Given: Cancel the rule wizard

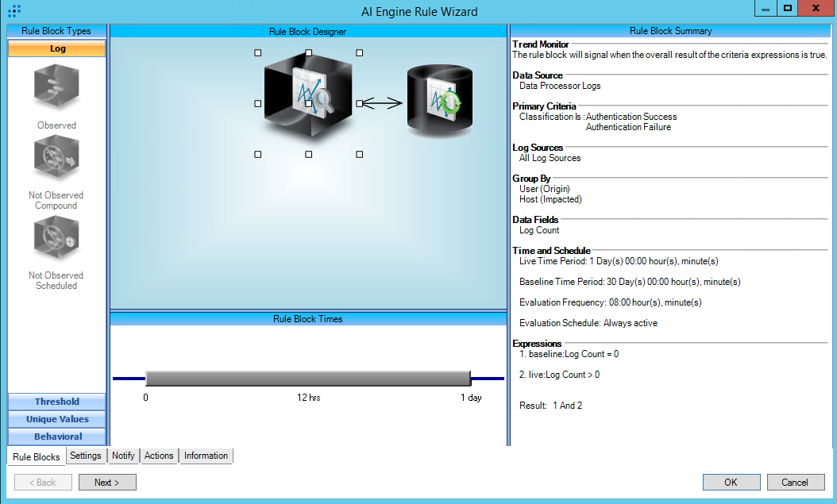Looking at the screenshot, I should point(795,482).
